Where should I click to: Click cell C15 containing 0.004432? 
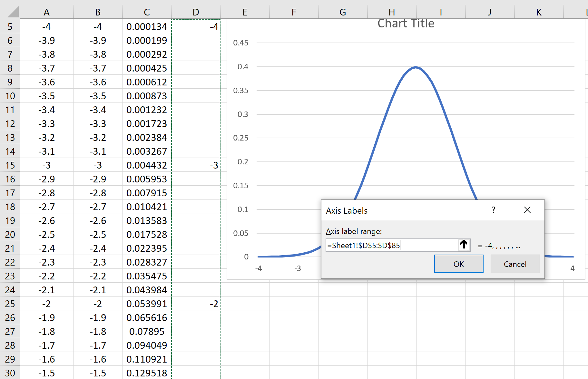[147, 165]
